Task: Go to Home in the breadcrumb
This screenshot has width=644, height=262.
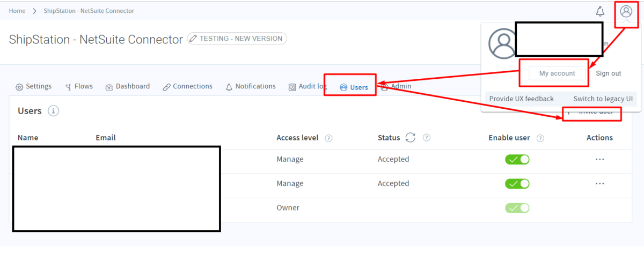Action: coord(17,11)
